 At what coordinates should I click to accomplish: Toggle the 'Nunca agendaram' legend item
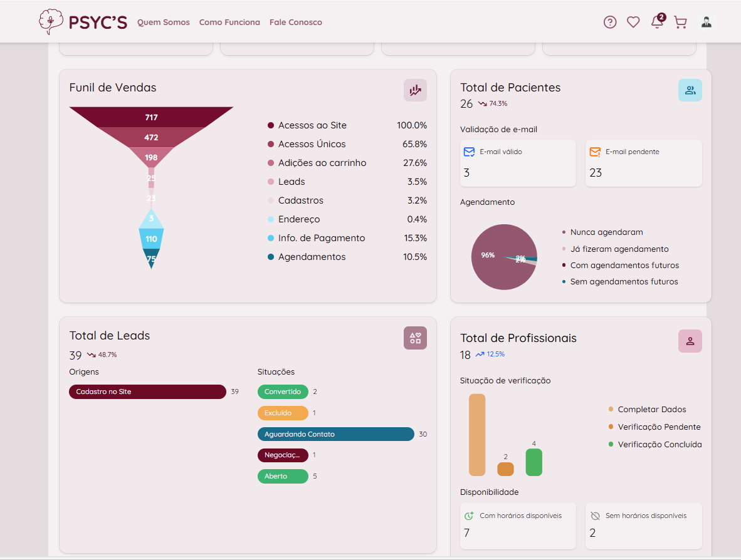point(606,232)
